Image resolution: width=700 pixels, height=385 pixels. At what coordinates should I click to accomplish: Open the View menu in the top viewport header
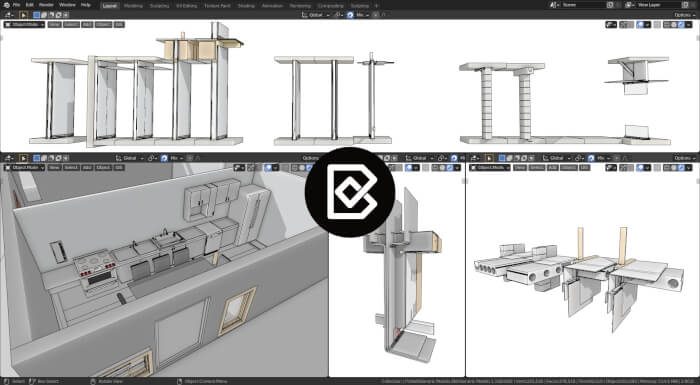[54, 25]
